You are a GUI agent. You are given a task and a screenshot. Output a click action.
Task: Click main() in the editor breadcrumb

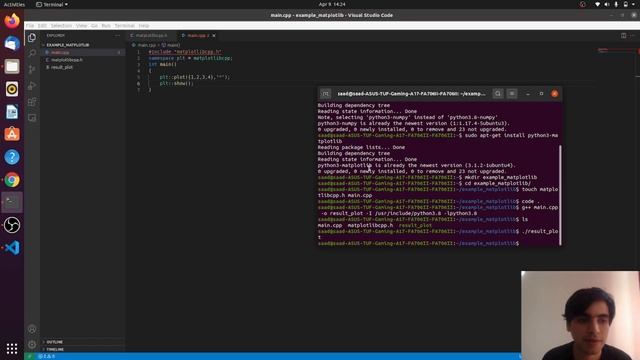[x=173, y=45]
